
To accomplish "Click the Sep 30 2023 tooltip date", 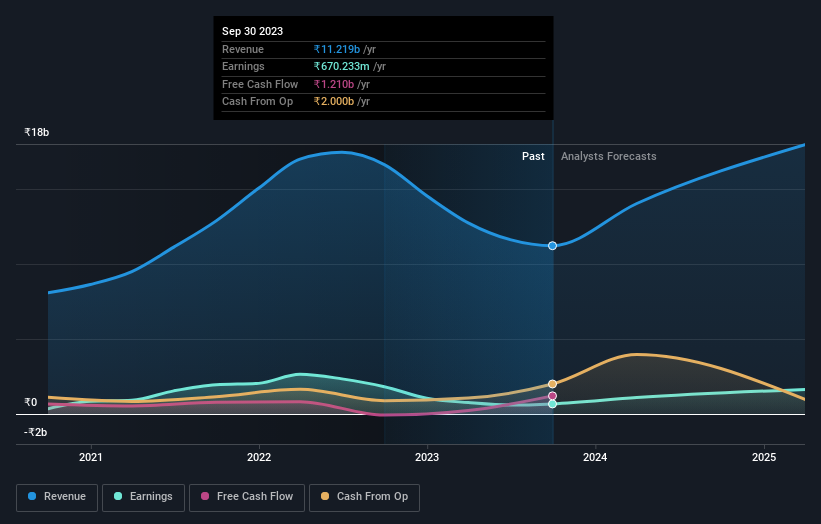I will 252,31.
